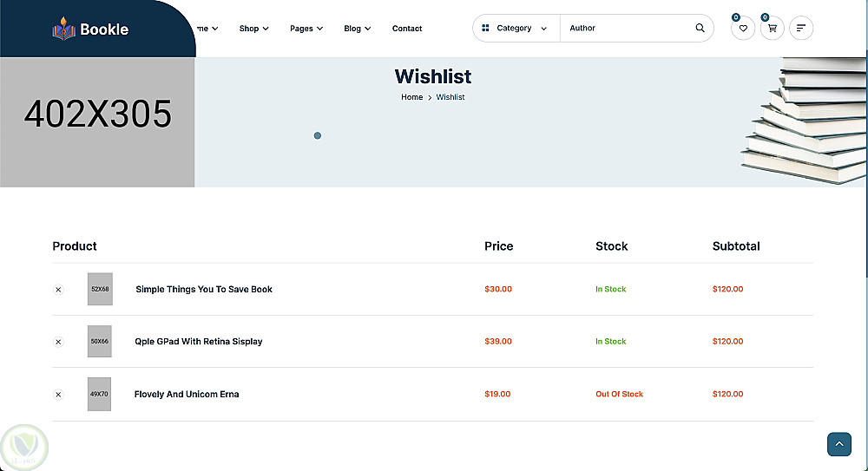Click the scroll-to-top arrow button
This screenshot has height=471, width=868.
[x=838, y=444]
